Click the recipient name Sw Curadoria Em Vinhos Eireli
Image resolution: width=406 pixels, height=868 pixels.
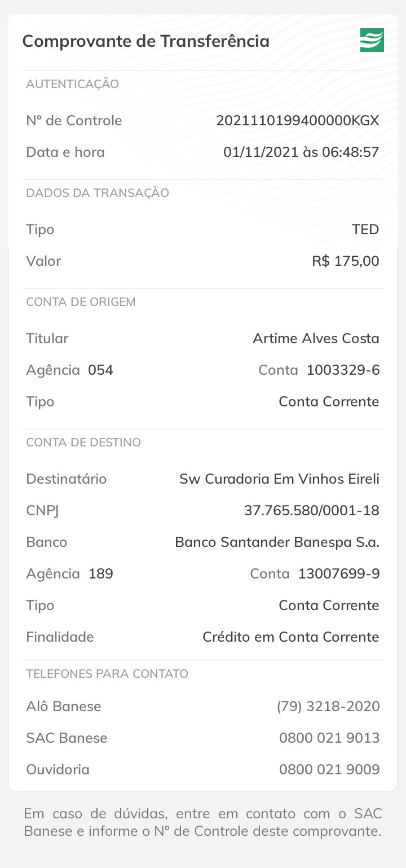[x=279, y=479]
